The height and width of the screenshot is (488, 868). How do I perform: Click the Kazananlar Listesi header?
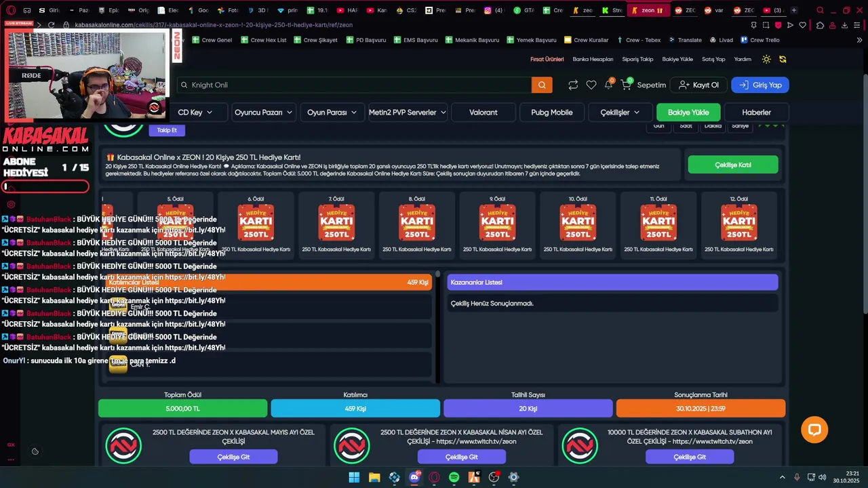(612, 282)
